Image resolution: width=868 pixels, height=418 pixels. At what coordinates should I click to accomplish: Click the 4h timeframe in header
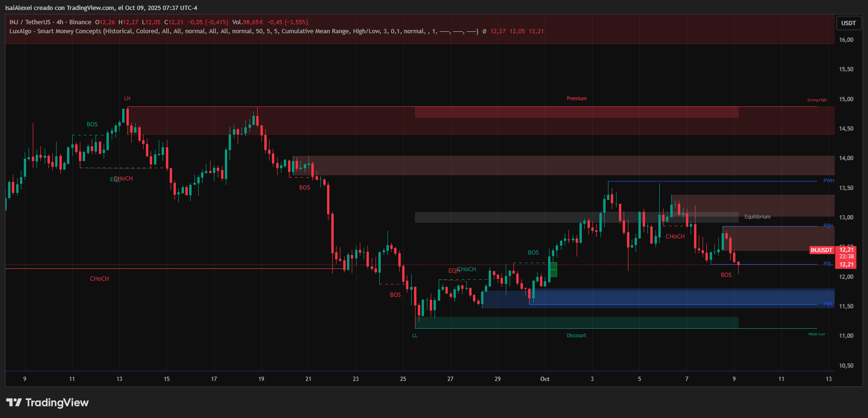[x=60, y=22]
